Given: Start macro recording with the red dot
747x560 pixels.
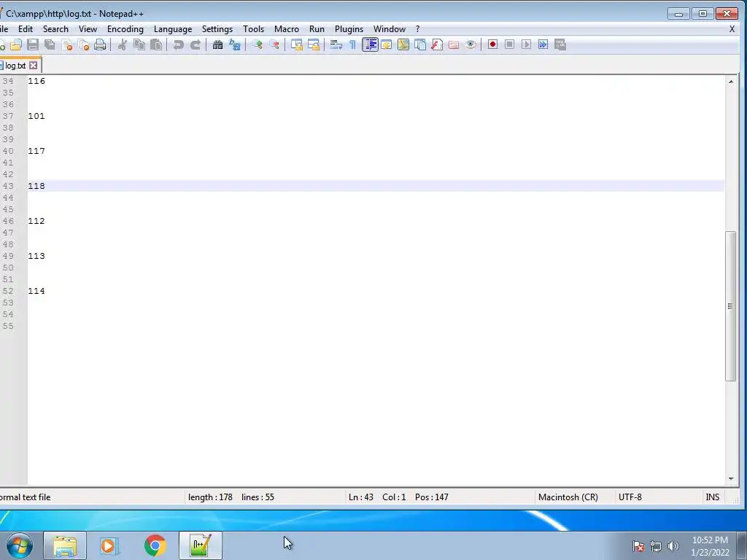Looking at the screenshot, I should [492, 44].
